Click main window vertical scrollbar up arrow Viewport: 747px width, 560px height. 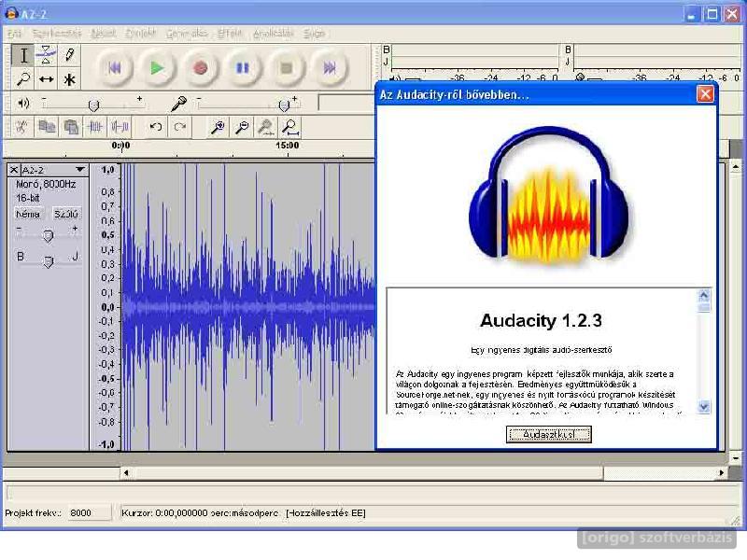(x=736, y=167)
